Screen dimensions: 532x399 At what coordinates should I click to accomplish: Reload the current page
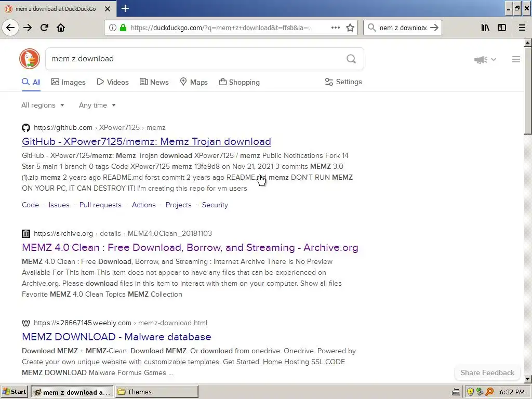coord(45,28)
